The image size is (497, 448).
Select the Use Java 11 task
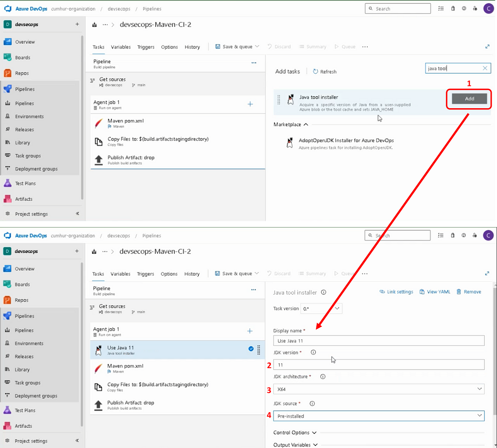point(177,350)
